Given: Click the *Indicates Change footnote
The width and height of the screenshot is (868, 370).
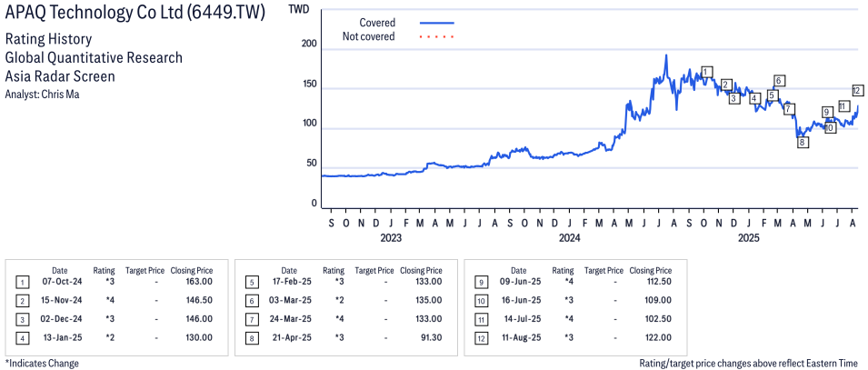Looking at the screenshot, I should click(x=42, y=364).
